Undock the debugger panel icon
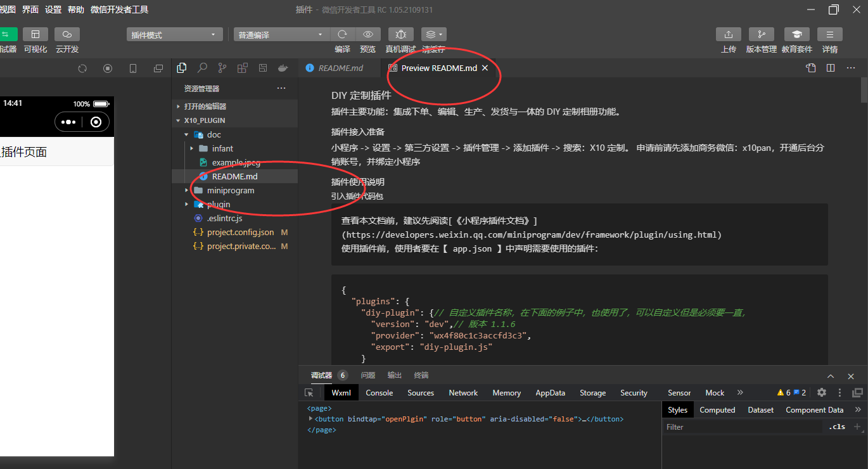 pyautogui.click(x=858, y=393)
